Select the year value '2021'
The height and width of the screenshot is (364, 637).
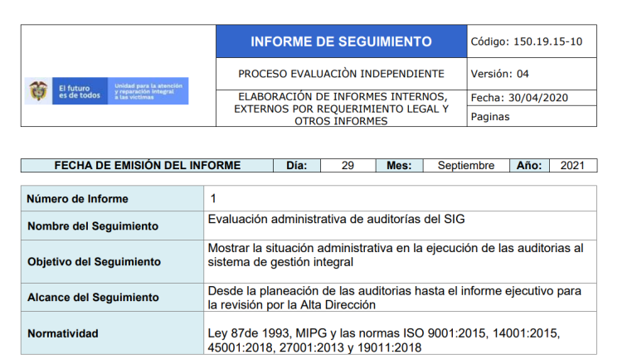pyautogui.click(x=572, y=165)
